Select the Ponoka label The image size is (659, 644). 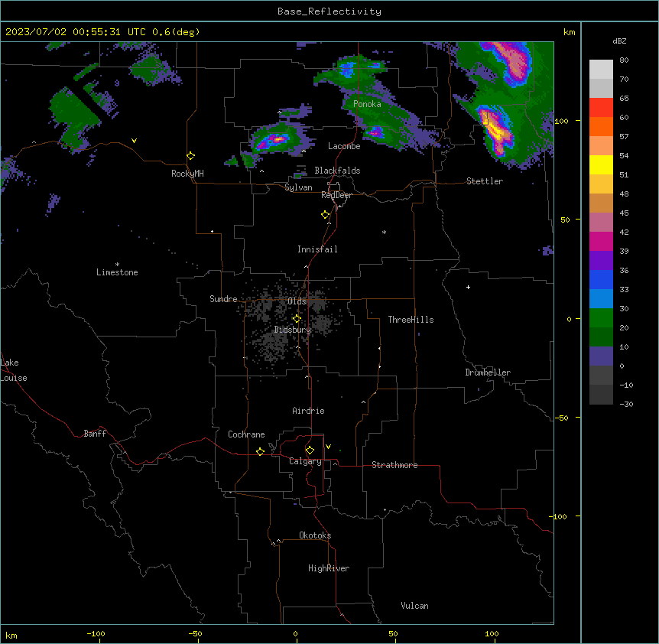click(367, 104)
